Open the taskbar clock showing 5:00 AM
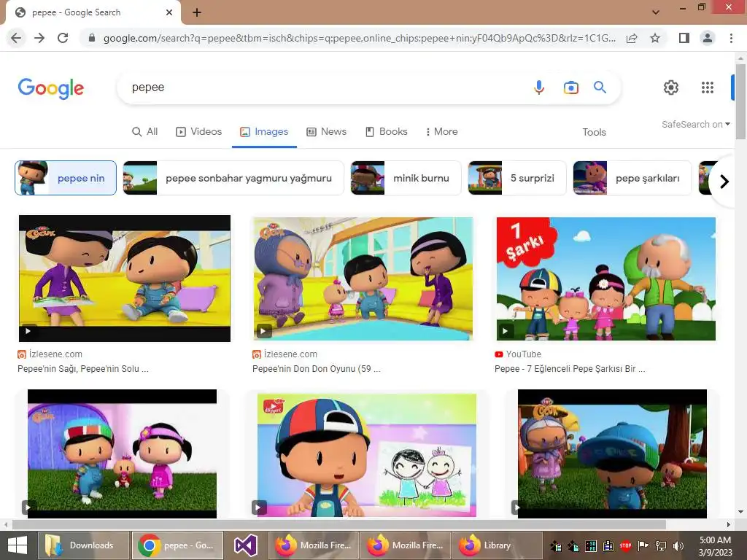747x560 pixels. 715,545
